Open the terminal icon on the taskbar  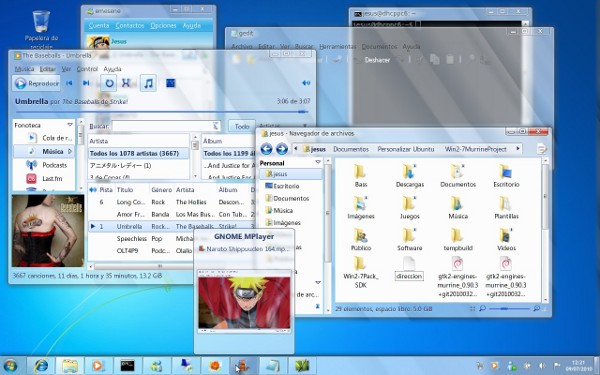point(127,366)
